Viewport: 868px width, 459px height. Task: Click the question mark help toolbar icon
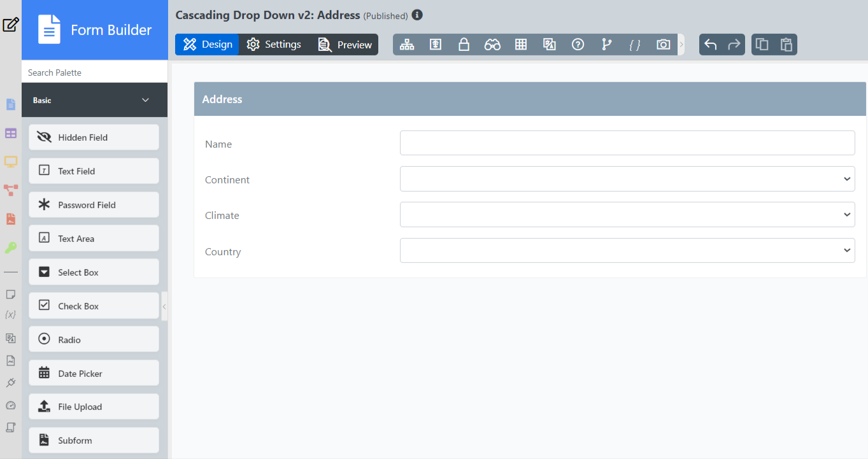(x=578, y=45)
